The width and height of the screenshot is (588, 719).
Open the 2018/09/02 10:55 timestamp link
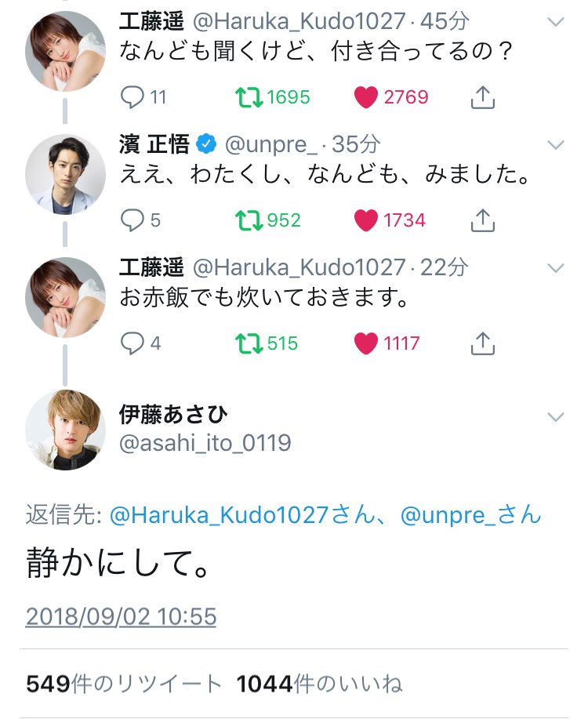click(x=121, y=616)
